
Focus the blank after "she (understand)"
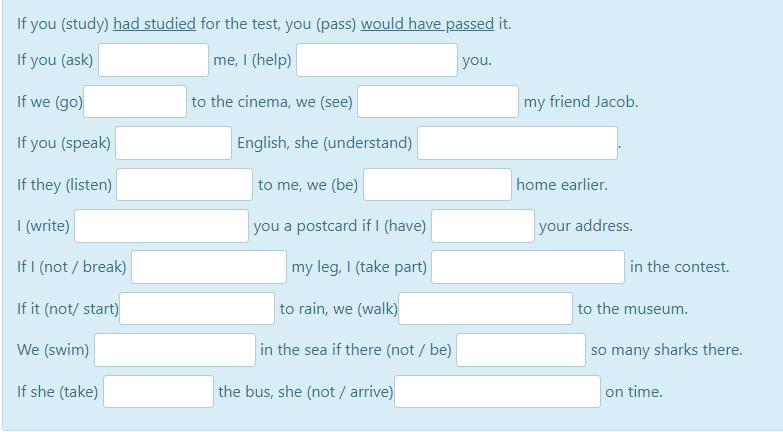[x=517, y=143]
